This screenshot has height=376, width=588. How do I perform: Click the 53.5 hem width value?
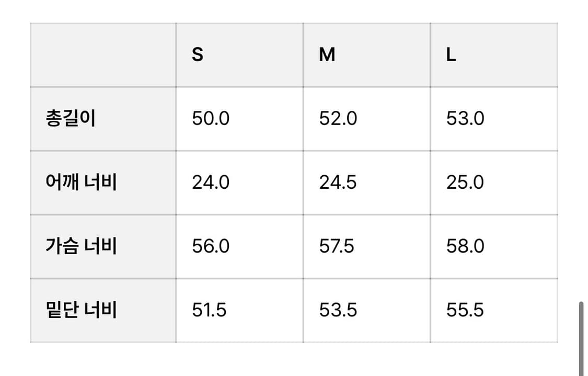(x=338, y=310)
